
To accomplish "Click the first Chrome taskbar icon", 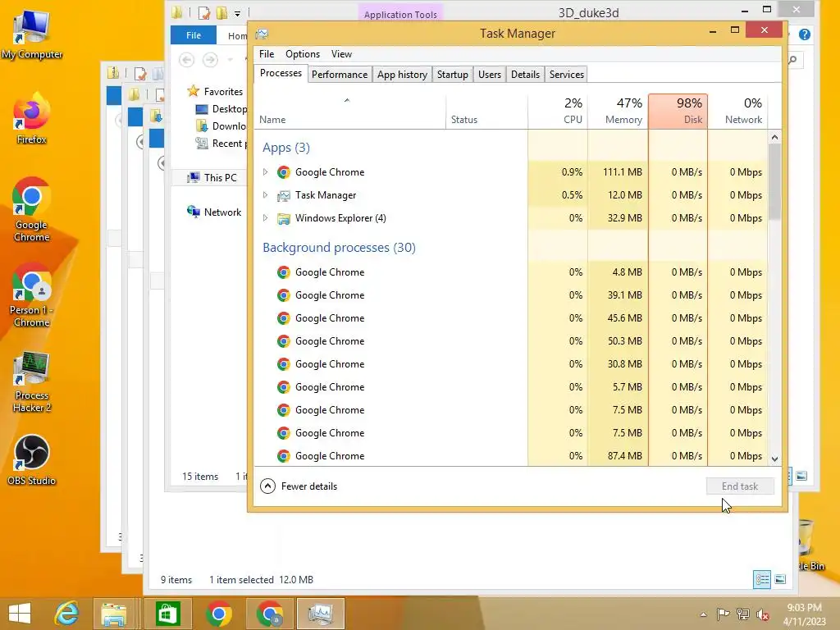I will (x=218, y=614).
